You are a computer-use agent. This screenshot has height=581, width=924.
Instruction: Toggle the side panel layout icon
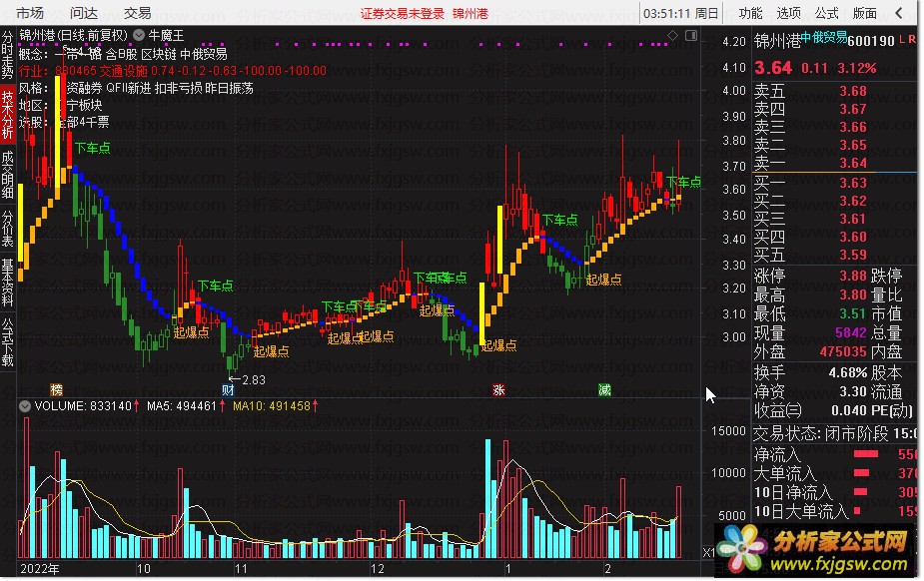[x=691, y=35]
